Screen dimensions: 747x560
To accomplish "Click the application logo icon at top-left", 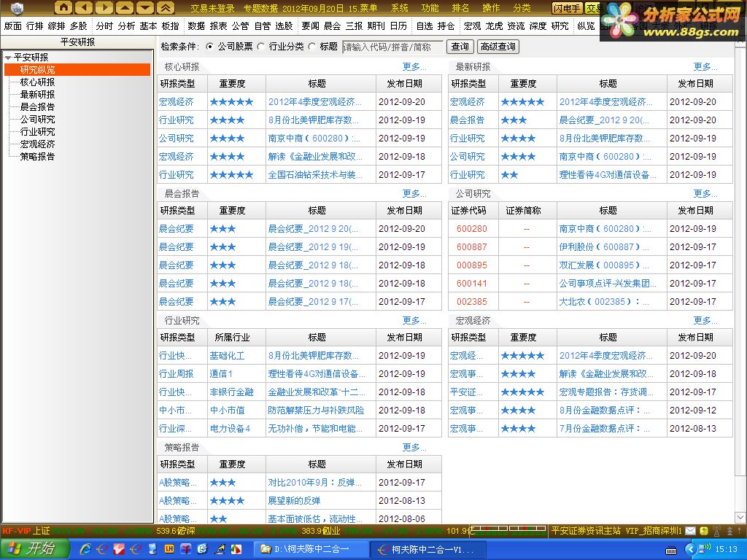I will pos(17,7).
